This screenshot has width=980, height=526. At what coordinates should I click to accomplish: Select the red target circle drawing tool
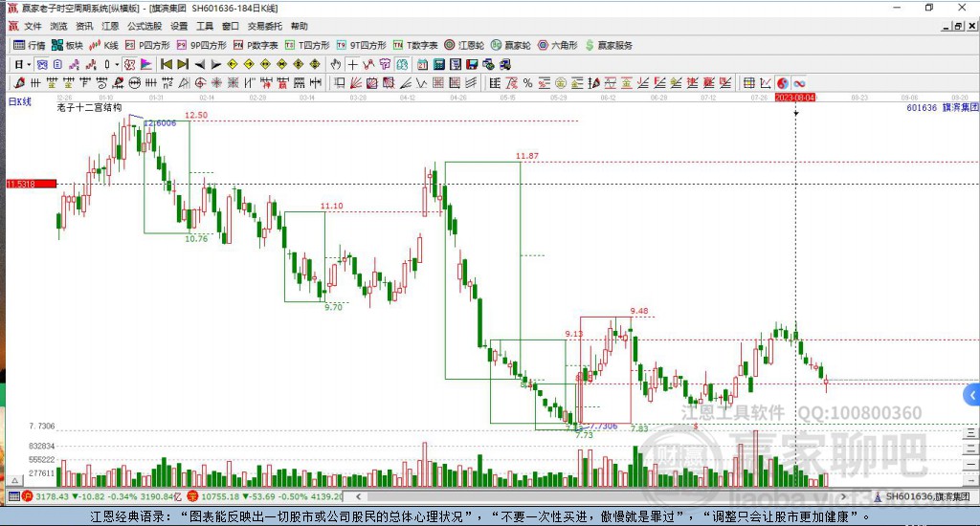[199, 82]
